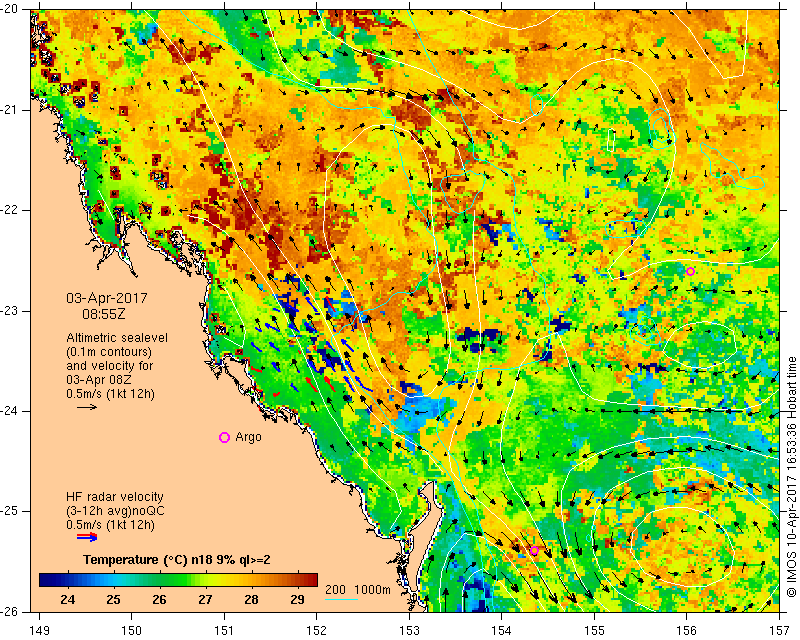Click longitude axis label 154

tap(502, 631)
